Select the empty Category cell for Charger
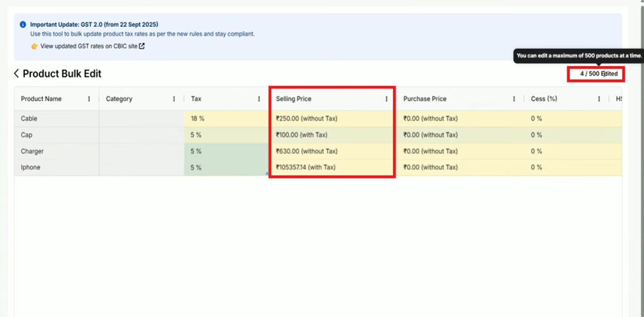 (142, 151)
